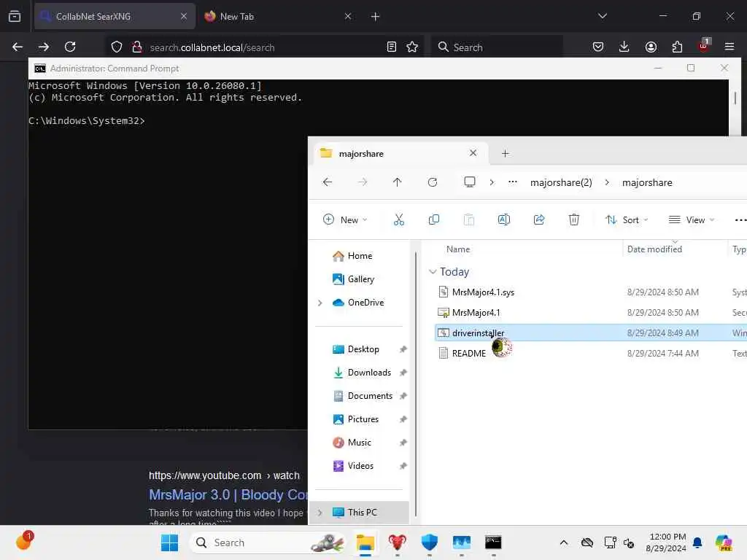The width and height of the screenshot is (747, 560).
Task: Expand OneDrive in navigation pane
Action: point(320,303)
